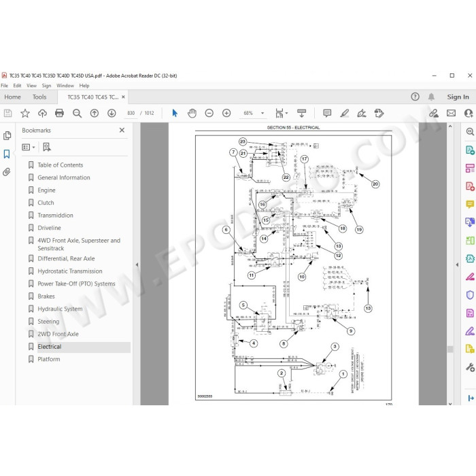The image size is (476, 476).
Task: Zoom out with minus icon
Action: point(209,114)
